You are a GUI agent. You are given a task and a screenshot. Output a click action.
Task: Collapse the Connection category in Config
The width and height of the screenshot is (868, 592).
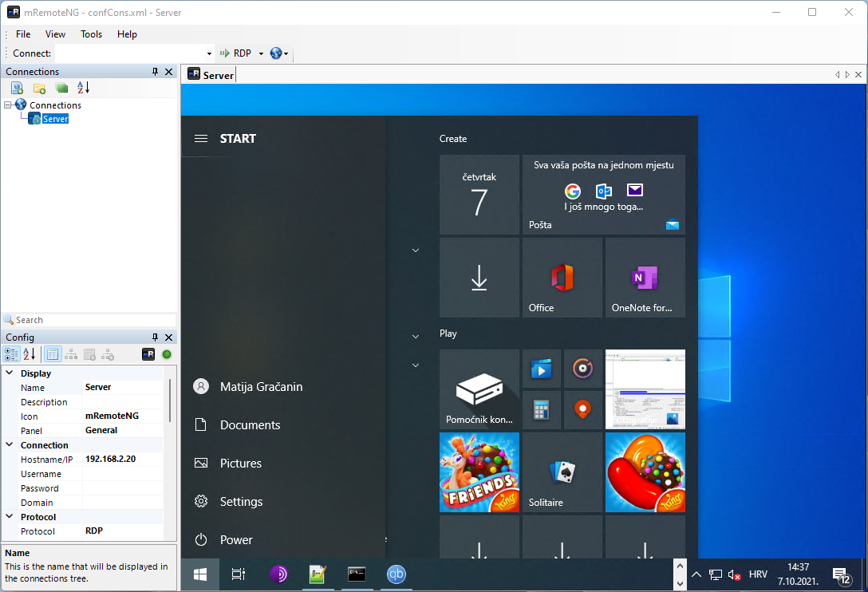[x=10, y=444]
